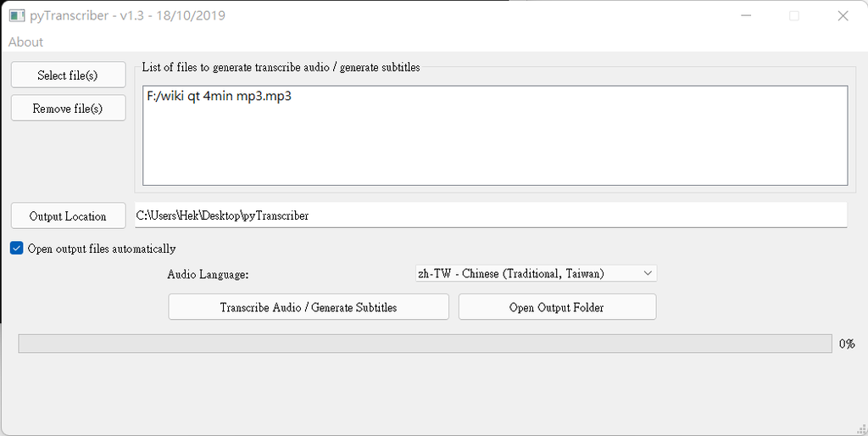Click the output path field showing C:\Users\Hek\Desktop\pyTranscriber
This screenshot has height=436, width=868.
(x=491, y=215)
